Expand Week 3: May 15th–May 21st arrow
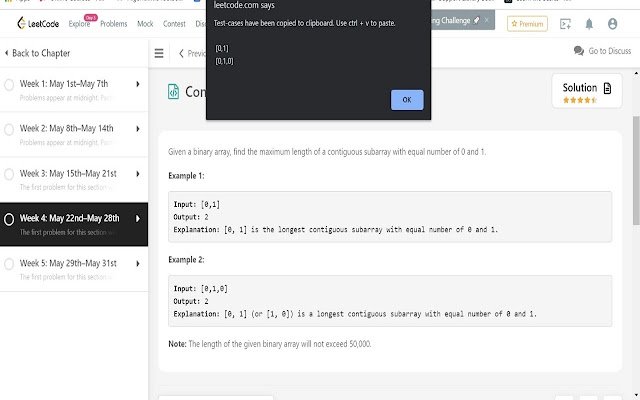 [138, 174]
